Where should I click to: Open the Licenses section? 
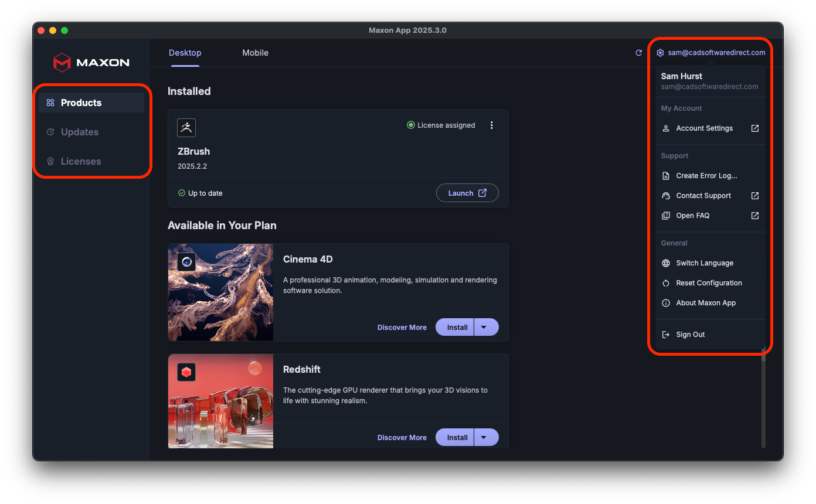coord(91,161)
